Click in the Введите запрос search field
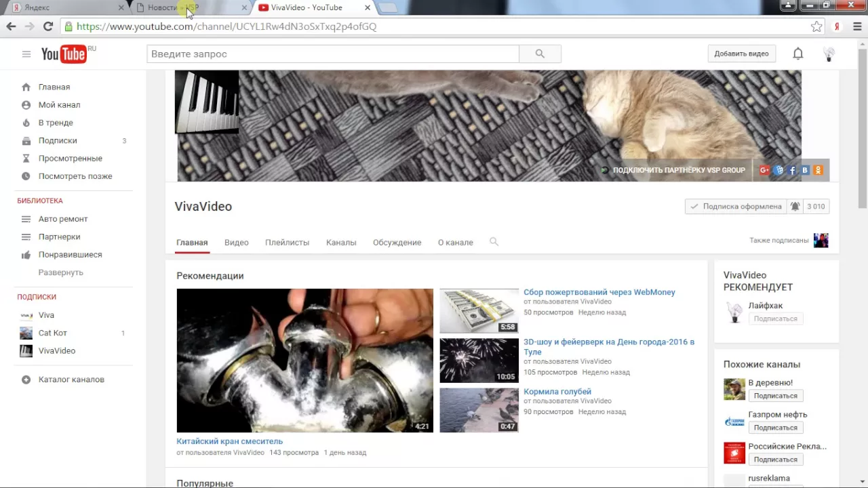The width and height of the screenshot is (868, 488). pyautogui.click(x=333, y=54)
